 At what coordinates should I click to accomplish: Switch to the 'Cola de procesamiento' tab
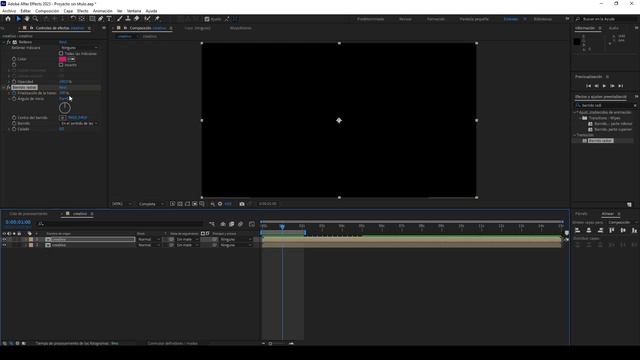[x=28, y=214]
